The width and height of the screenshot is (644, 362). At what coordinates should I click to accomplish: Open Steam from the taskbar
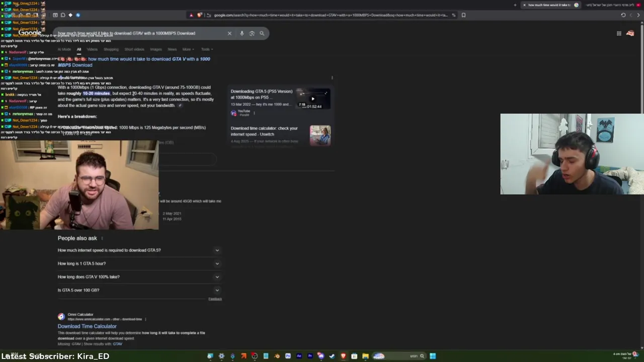tap(332, 356)
